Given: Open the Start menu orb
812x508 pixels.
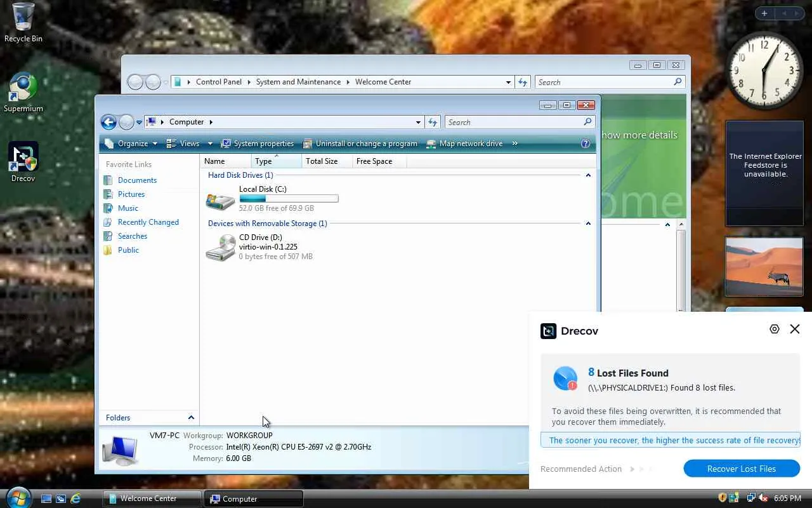Looking at the screenshot, I should point(17,497).
